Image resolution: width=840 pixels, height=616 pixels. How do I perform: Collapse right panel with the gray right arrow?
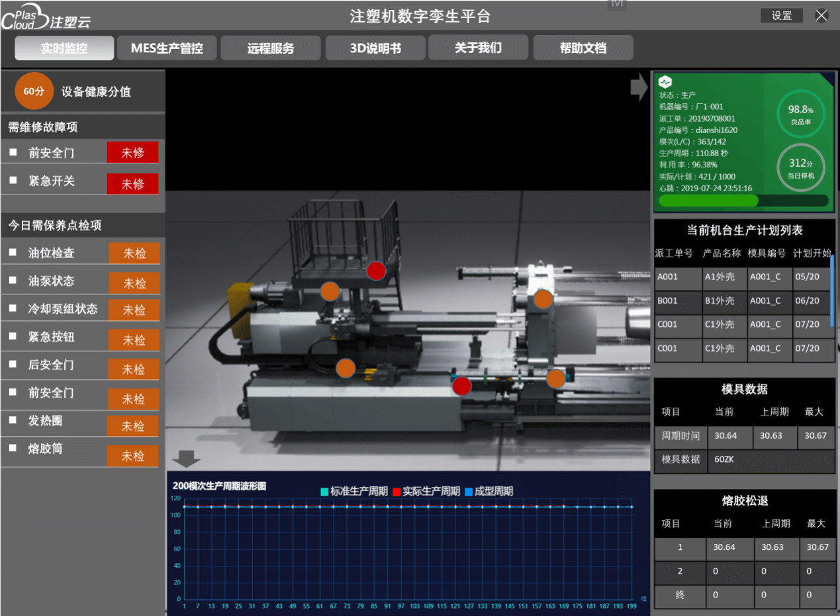[639, 87]
